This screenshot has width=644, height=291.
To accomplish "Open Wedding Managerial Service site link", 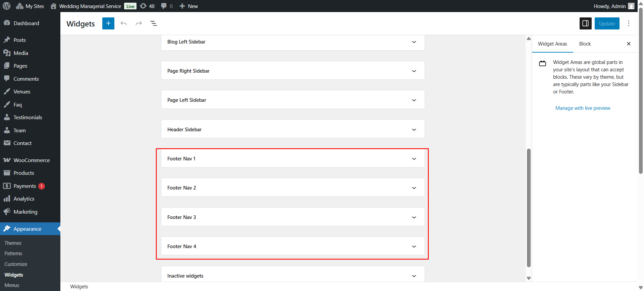I will (86, 6).
